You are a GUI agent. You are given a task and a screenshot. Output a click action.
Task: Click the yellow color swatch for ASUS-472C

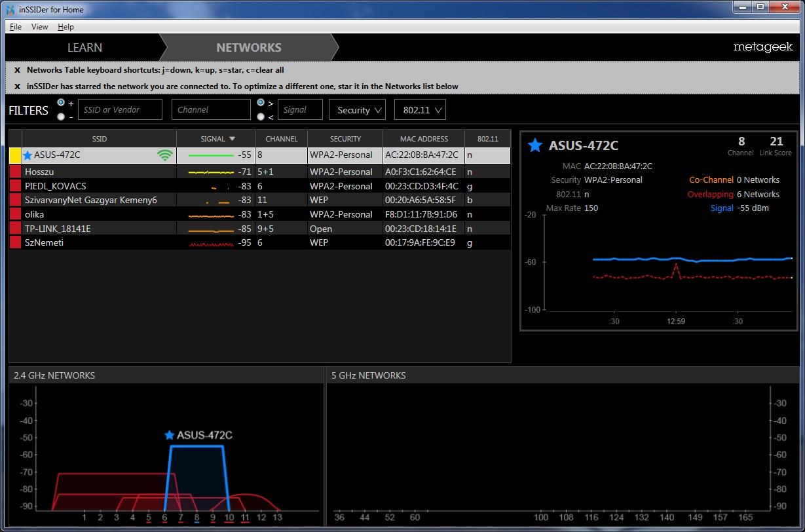click(x=15, y=155)
